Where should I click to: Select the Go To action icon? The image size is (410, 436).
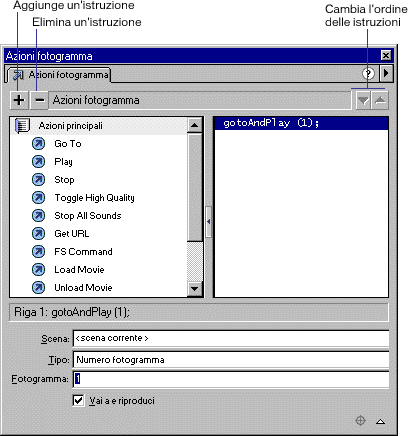click(x=38, y=144)
